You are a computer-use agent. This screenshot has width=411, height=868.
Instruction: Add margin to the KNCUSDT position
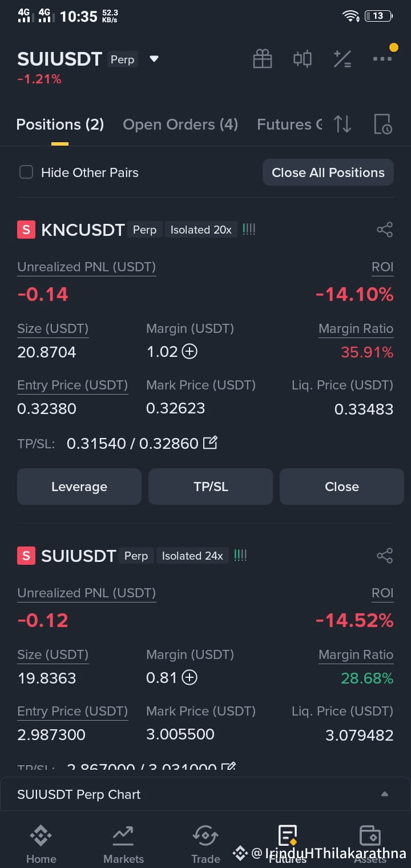(x=190, y=351)
